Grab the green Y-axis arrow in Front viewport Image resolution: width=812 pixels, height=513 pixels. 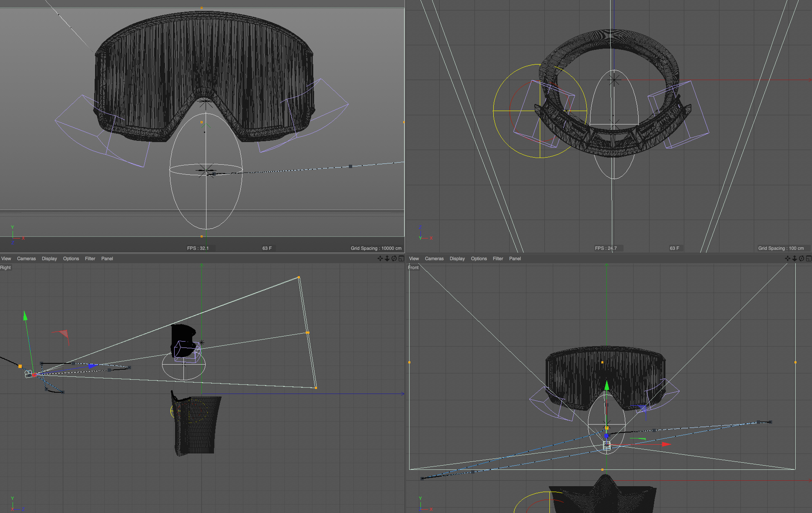607,385
